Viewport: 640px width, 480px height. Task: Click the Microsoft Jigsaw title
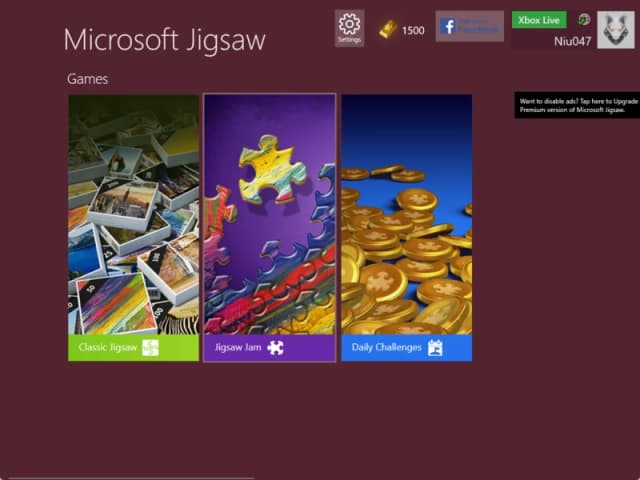click(x=164, y=40)
